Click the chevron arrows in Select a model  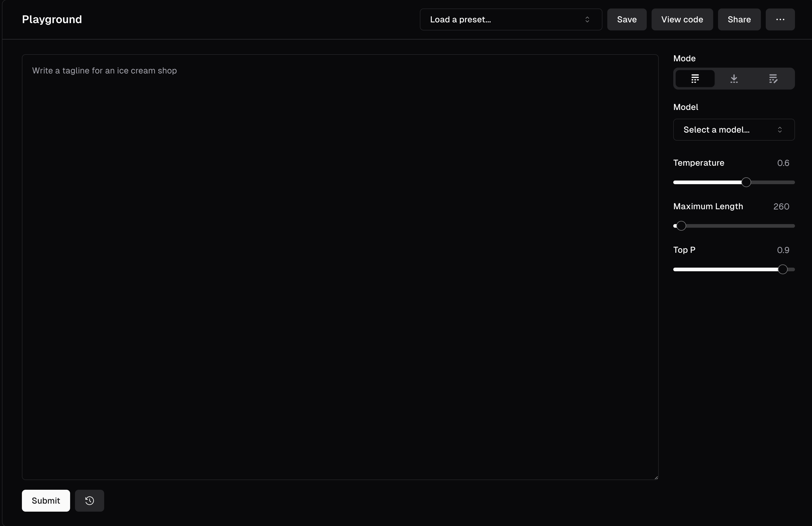coord(780,130)
